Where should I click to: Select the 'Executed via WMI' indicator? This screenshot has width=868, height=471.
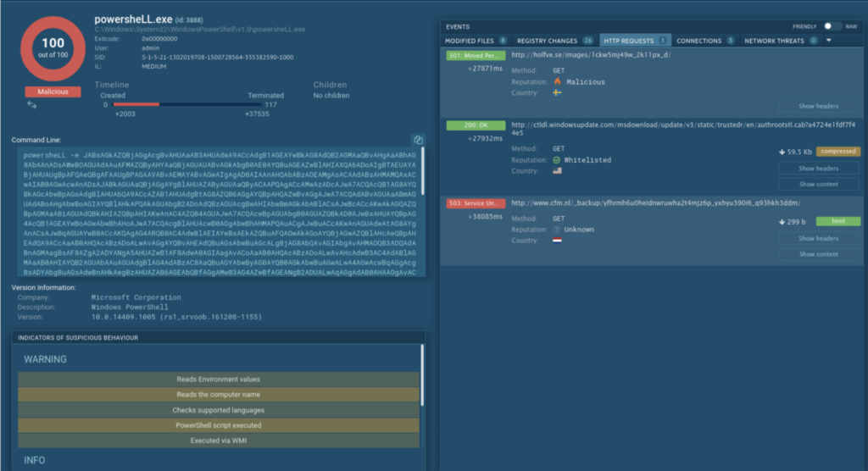pos(218,441)
